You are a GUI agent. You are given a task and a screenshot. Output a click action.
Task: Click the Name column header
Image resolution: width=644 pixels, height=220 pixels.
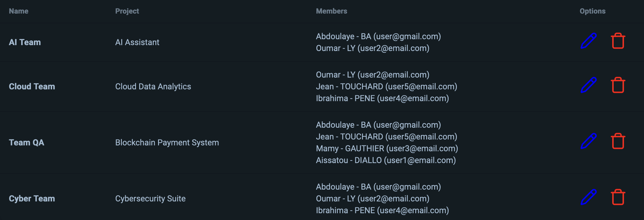click(19, 11)
